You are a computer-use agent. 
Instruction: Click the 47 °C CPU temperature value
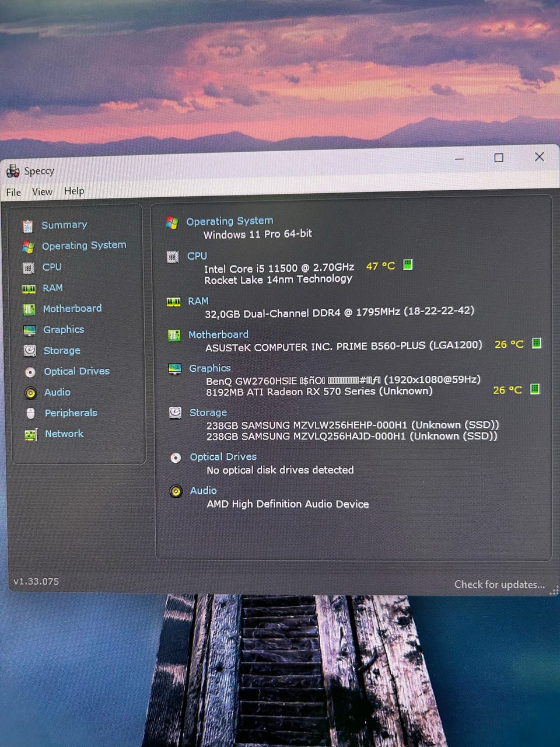click(380, 266)
